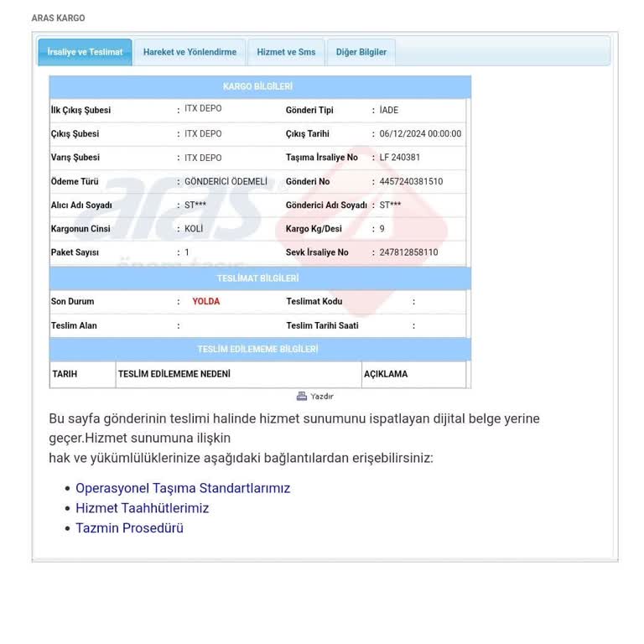Click the red YOLDA status text

pyautogui.click(x=206, y=302)
